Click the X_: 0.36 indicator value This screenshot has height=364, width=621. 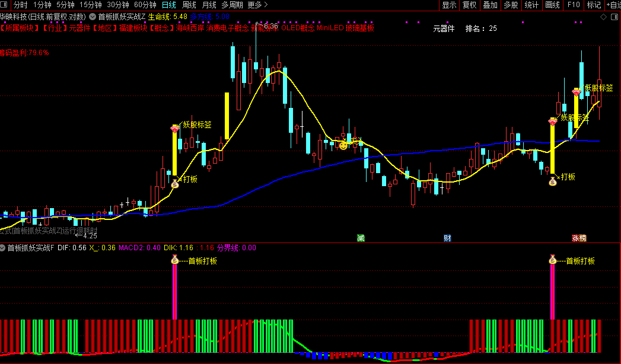click(102, 248)
